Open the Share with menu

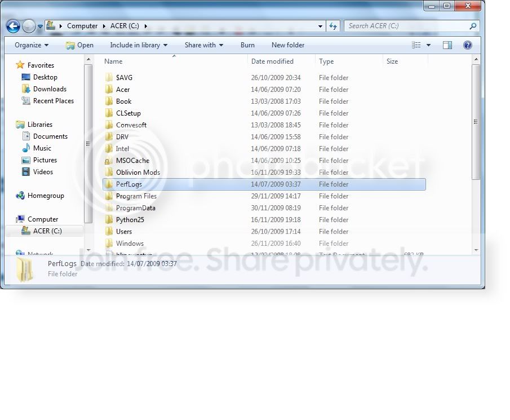pos(204,45)
